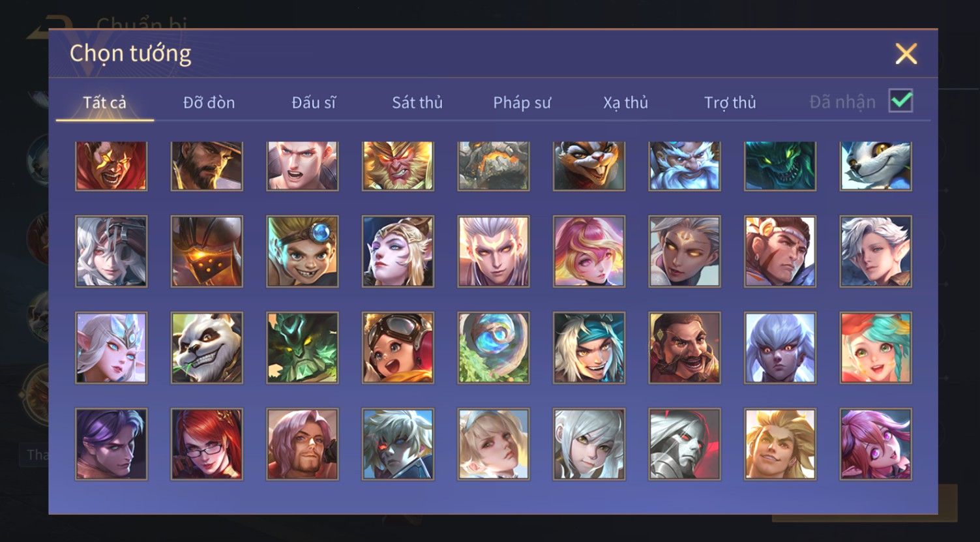Show the Pháp sư hero category
The image size is (980, 542).
(522, 102)
